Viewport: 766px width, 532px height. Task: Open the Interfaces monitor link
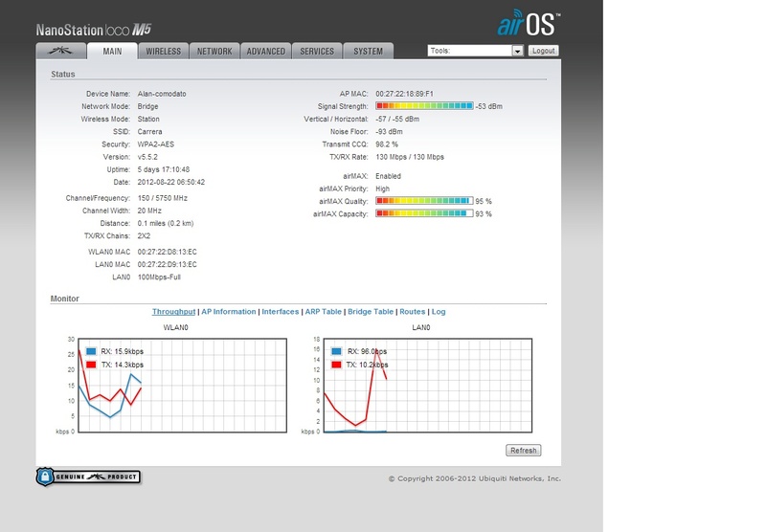click(x=280, y=311)
